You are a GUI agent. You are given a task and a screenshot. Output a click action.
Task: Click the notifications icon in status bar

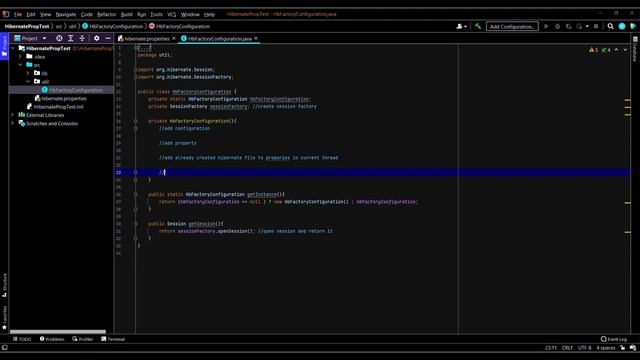[x=633, y=348]
